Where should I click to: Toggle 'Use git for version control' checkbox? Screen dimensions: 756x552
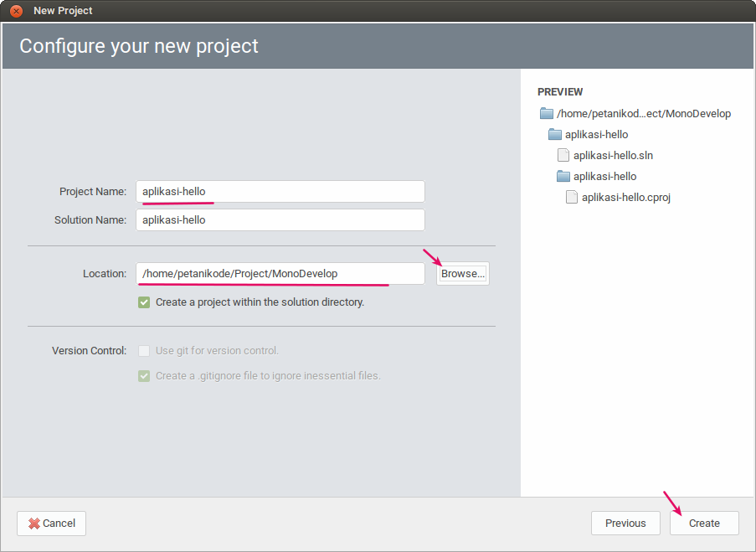pyautogui.click(x=144, y=351)
